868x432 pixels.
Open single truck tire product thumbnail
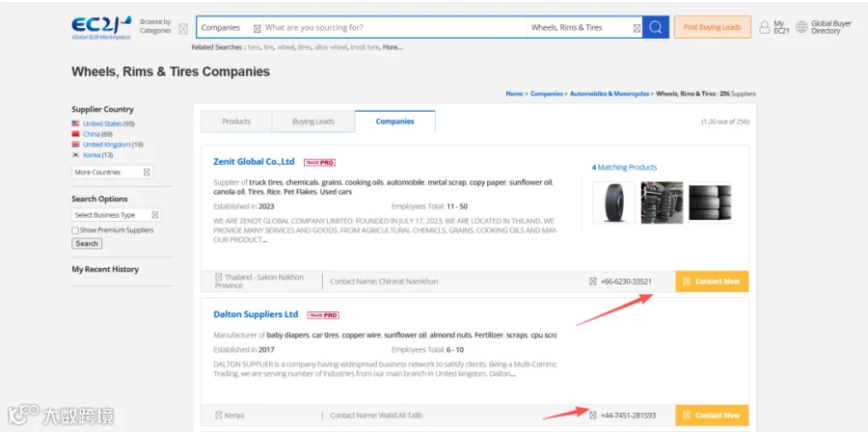(614, 203)
